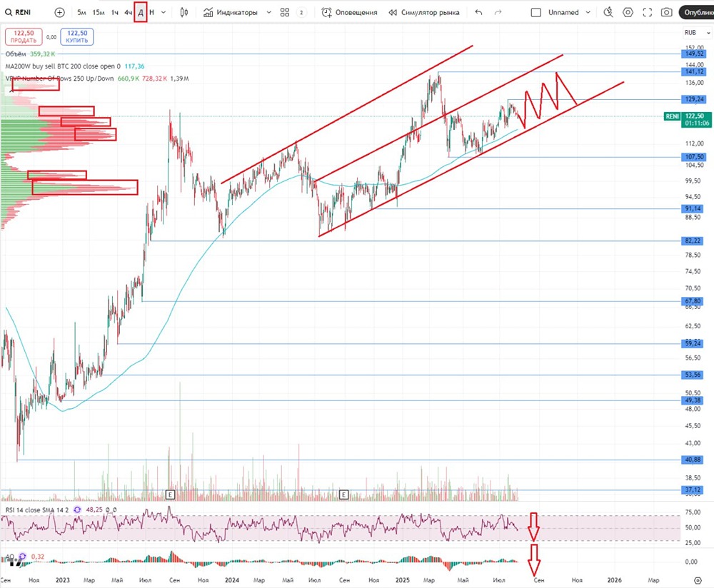Switch to the 4ч timeframe
Image resolution: width=714 pixels, height=588 pixels.
(x=129, y=12)
